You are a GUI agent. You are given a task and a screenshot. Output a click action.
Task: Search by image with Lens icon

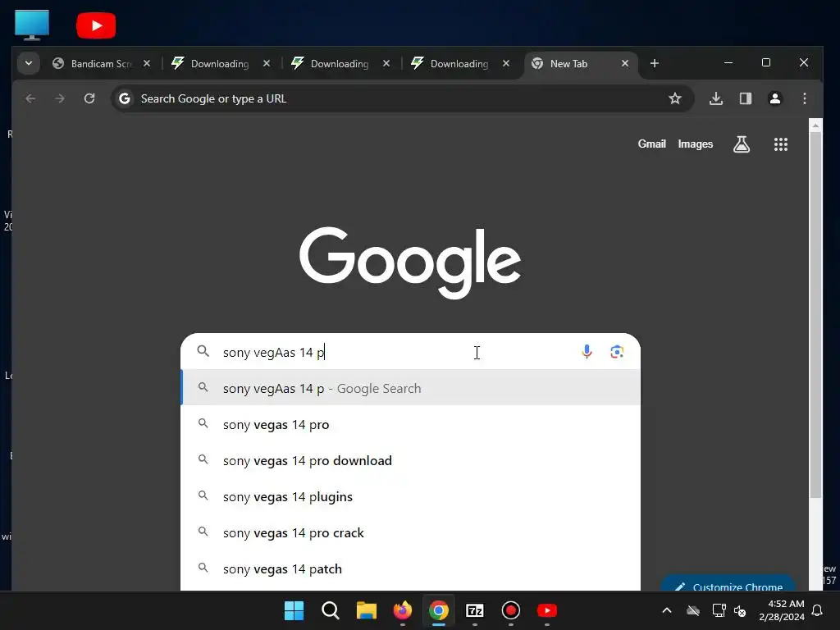[x=617, y=351]
